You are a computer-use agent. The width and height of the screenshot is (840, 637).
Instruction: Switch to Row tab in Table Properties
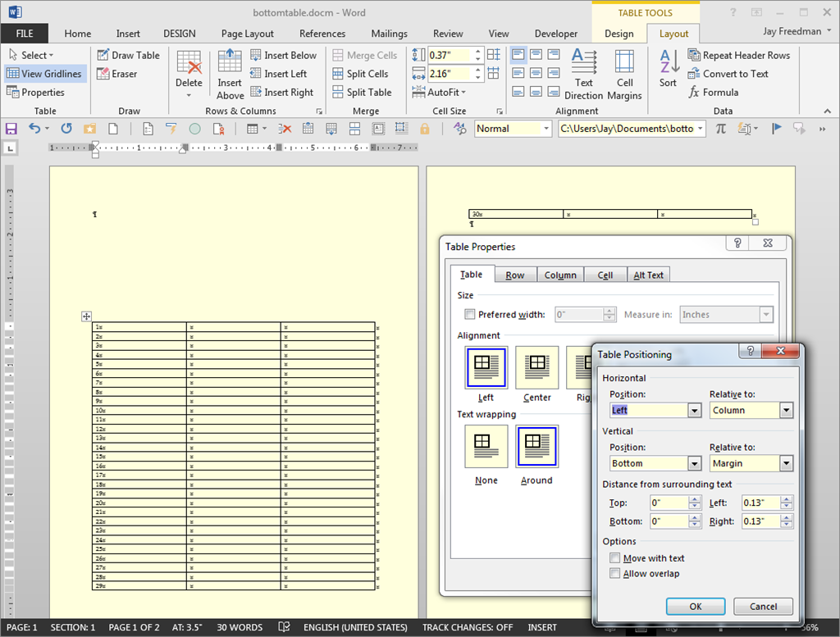(x=515, y=275)
